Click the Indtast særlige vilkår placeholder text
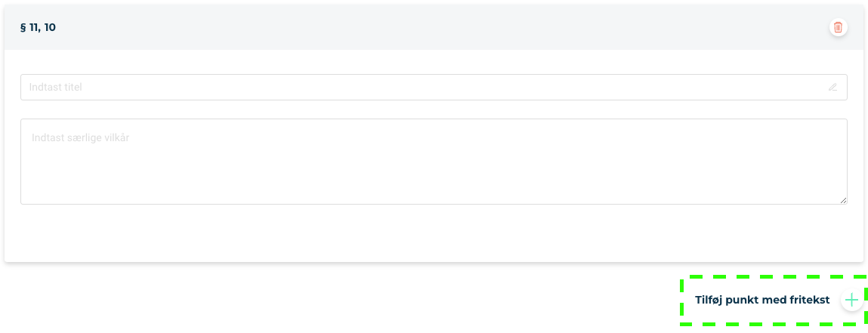The height and width of the screenshot is (333, 868). 80,137
